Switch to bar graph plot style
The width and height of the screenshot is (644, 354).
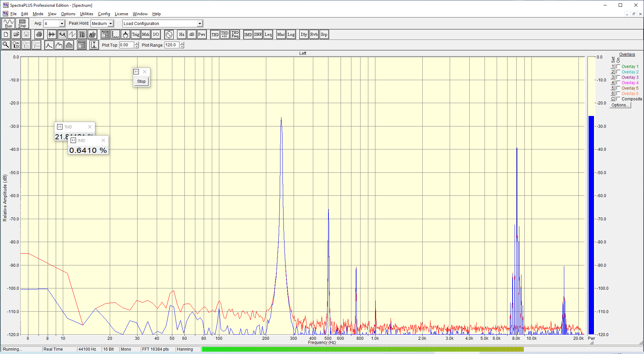[69, 45]
